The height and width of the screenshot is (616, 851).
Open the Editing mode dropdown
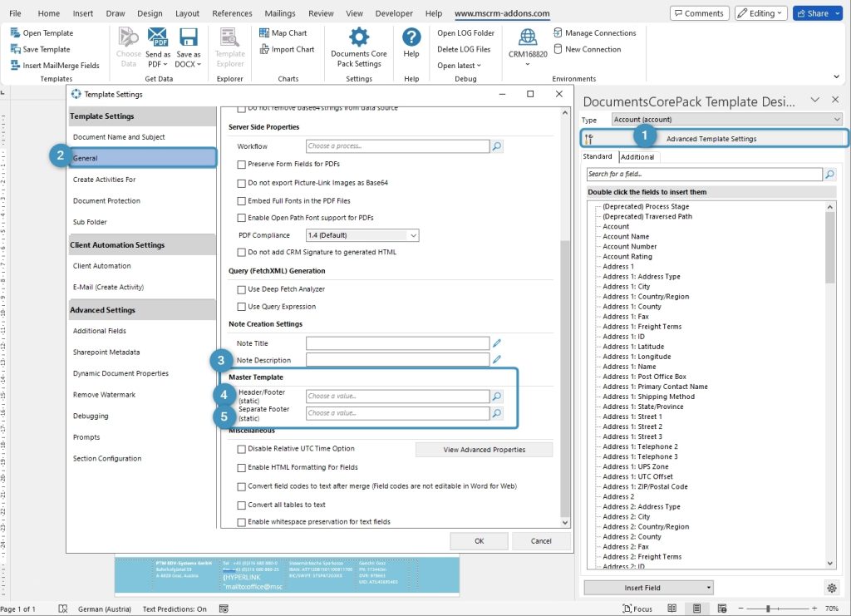click(x=761, y=13)
